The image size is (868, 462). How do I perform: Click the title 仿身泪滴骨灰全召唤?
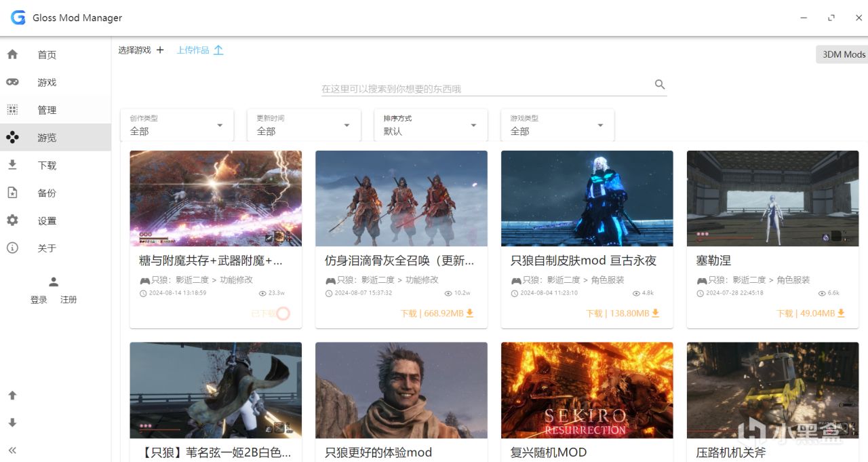399,261
